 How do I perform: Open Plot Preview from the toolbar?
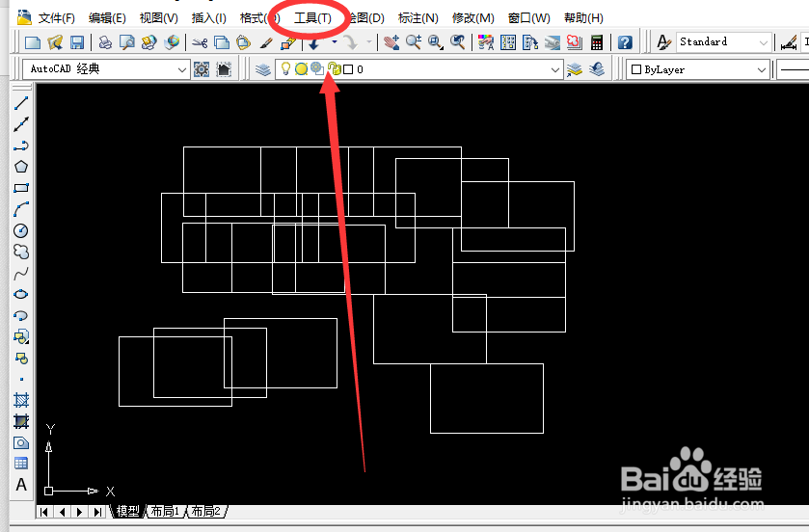coord(127,42)
